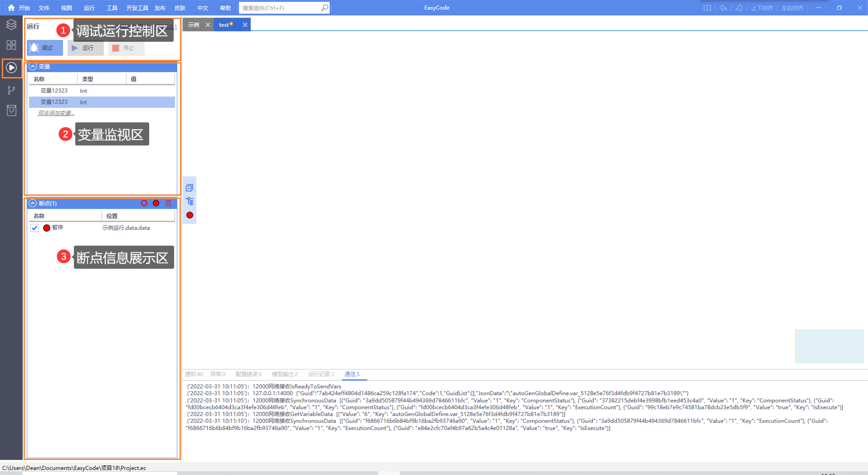Click the solid red circle enable breakpoints icon
868x475 pixels.
coord(156,203)
